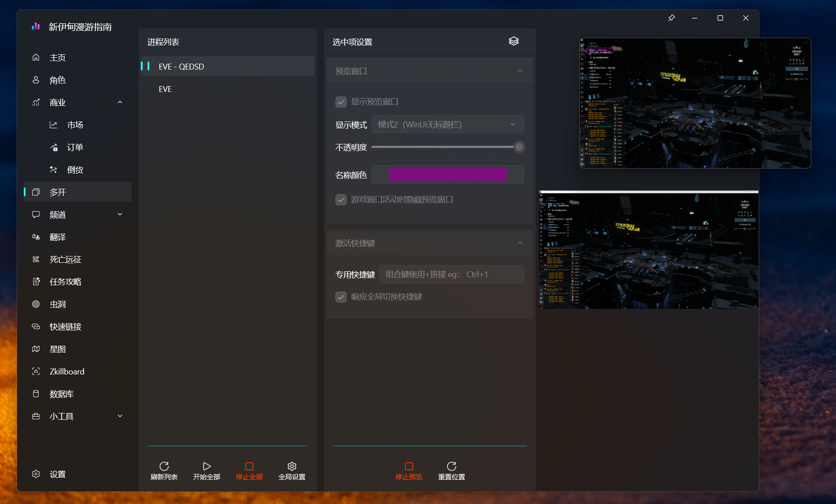Click the 停止预览 button

(409, 471)
